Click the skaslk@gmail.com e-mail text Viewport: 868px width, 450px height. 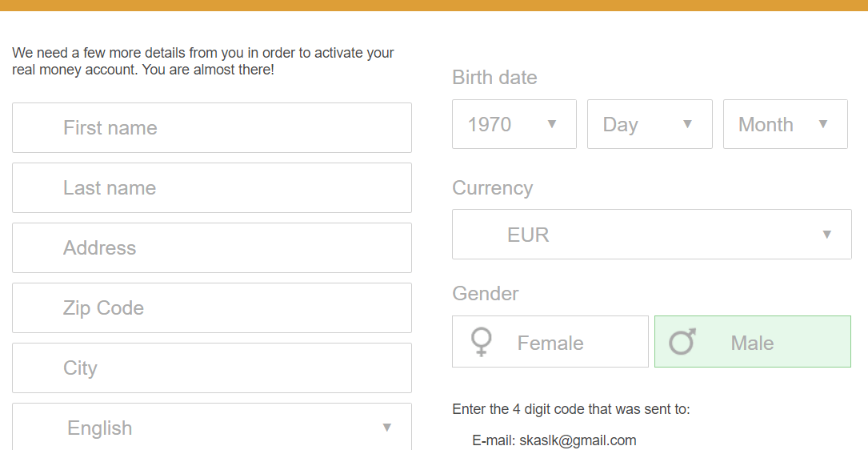click(578, 440)
